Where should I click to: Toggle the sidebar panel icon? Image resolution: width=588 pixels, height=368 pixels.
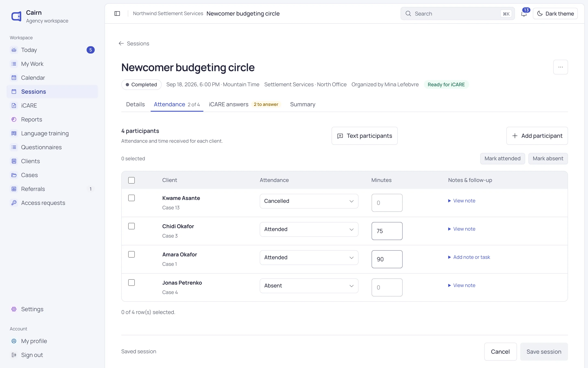click(x=117, y=14)
